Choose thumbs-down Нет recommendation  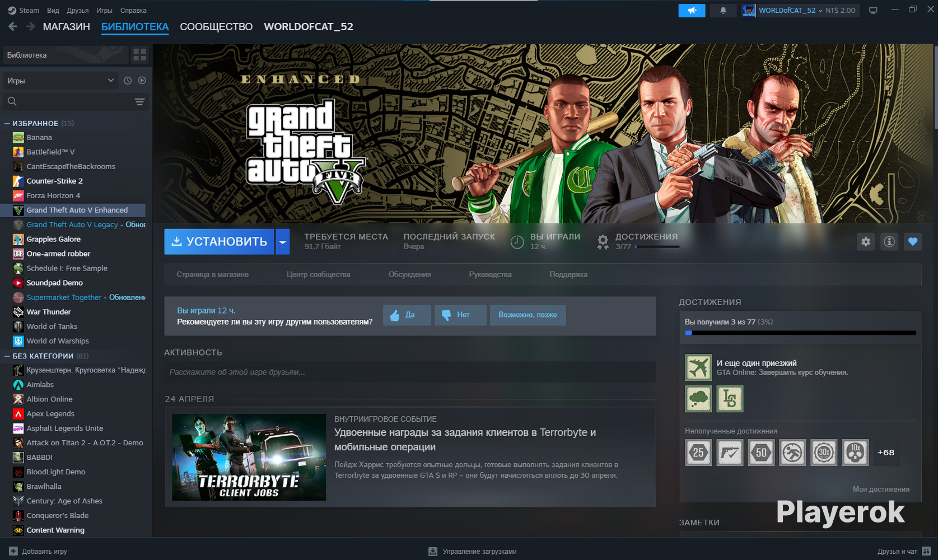tap(460, 315)
